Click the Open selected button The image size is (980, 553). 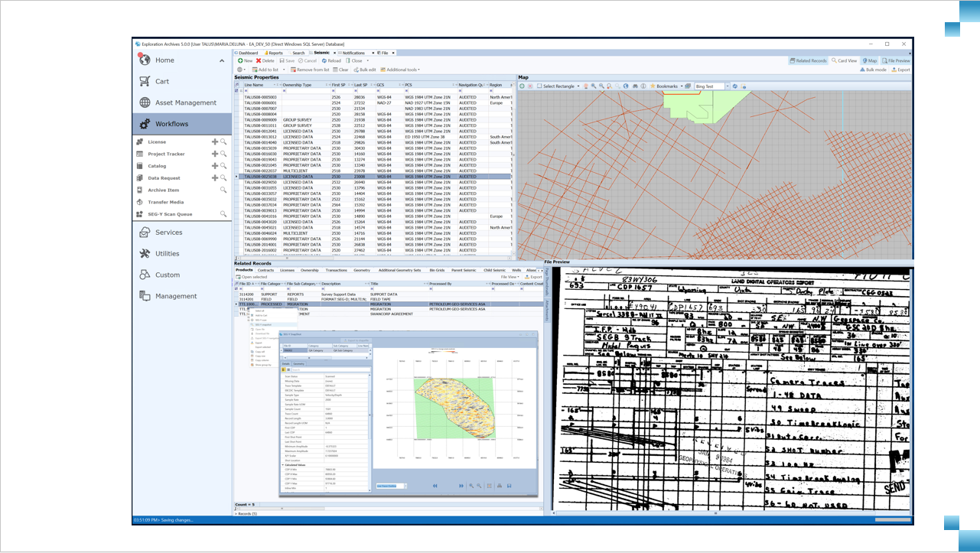252,277
